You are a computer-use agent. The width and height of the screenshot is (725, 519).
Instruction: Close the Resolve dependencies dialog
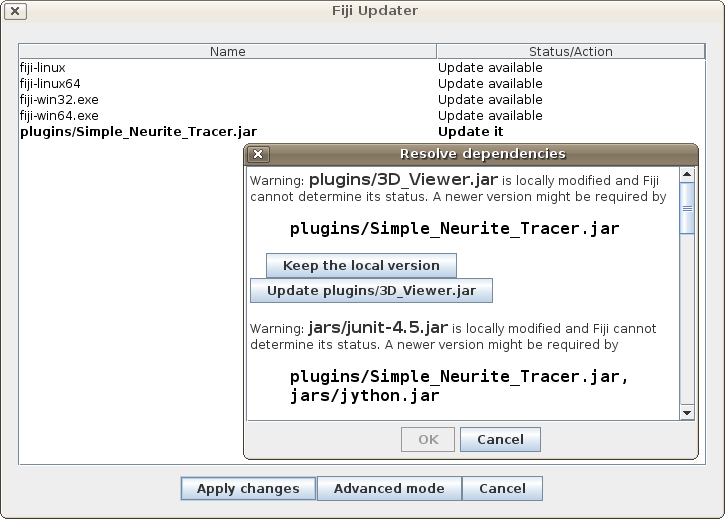(258, 154)
